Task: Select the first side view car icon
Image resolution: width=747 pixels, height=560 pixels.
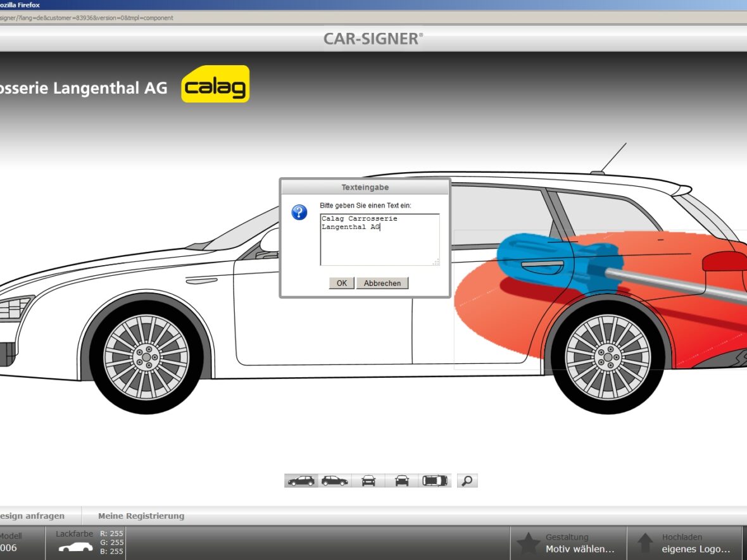Action: (301, 481)
